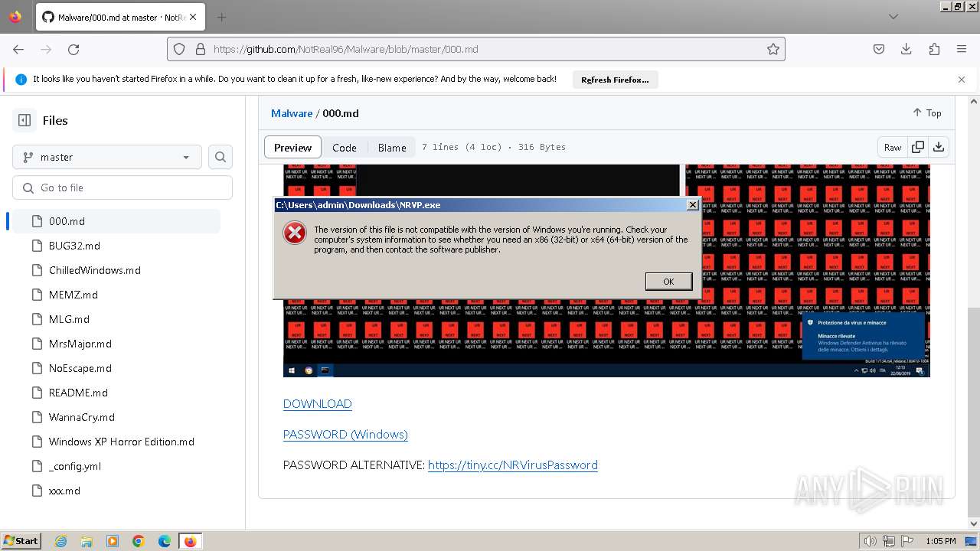980x551 pixels.
Task: Click OK in the error dialog
Action: pos(668,282)
